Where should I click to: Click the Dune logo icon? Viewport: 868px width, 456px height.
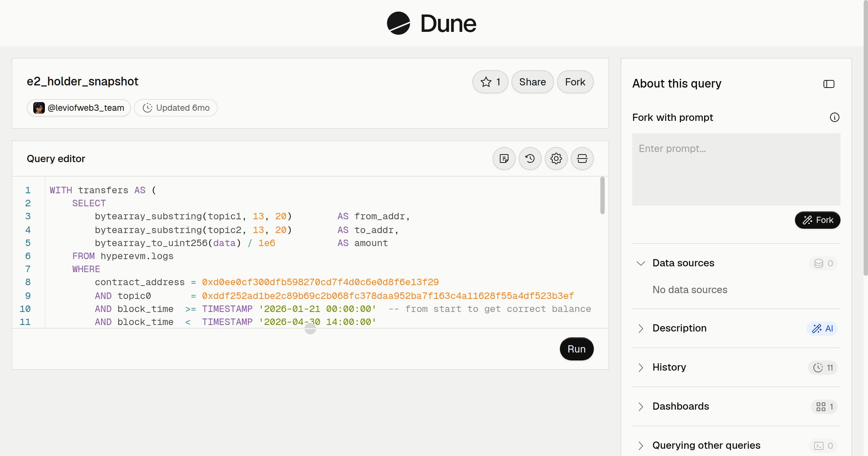pos(399,23)
